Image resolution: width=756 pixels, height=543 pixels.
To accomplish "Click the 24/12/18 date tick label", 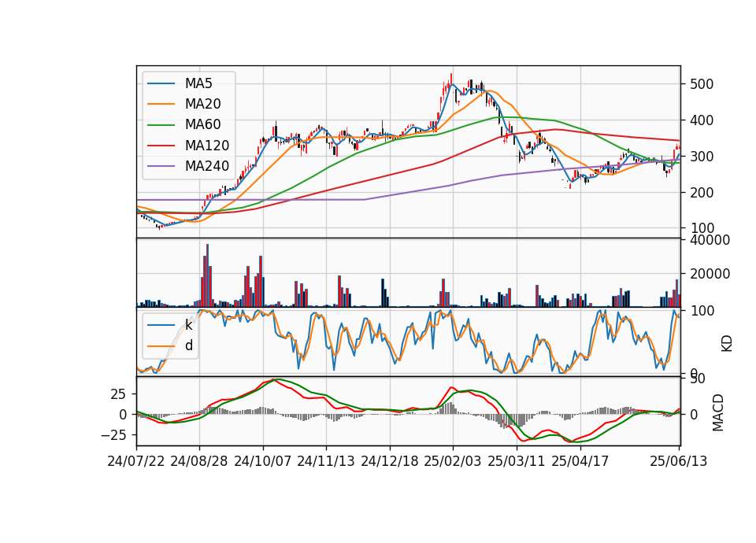I will click(390, 461).
